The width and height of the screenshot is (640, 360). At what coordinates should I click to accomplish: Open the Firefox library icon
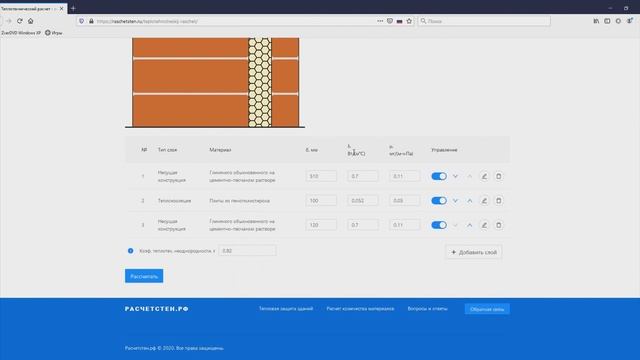pos(596,21)
